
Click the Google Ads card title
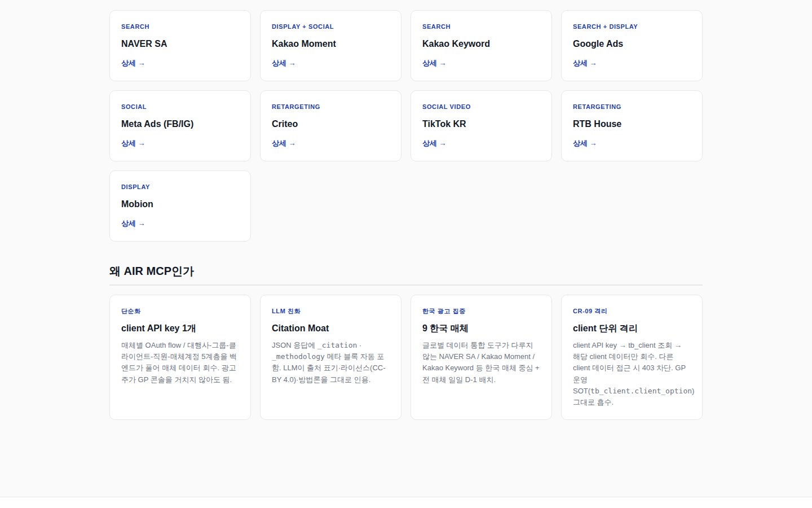[x=598, y=43]
